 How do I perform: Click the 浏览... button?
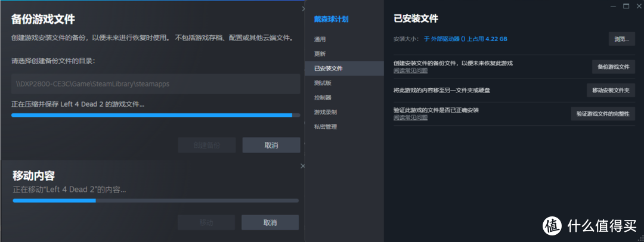point(621,39)
